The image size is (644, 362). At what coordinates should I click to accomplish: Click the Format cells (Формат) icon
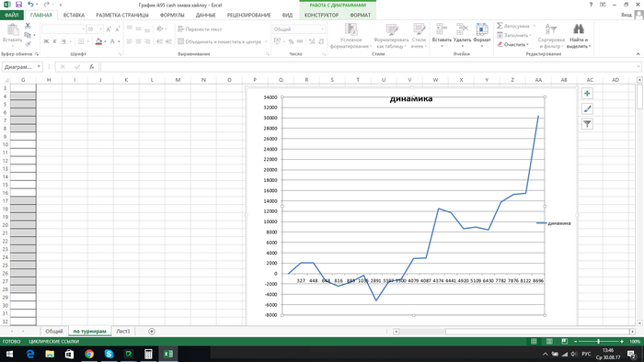[482, 29]
